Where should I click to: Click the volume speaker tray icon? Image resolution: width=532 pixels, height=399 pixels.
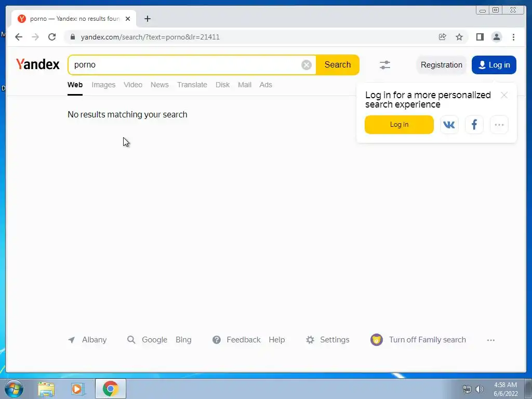[480, 389]
